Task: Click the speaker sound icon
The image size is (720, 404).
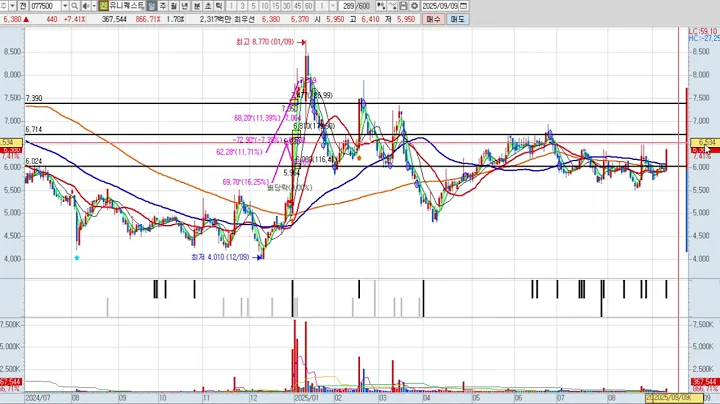Action: tap(85, 6)
